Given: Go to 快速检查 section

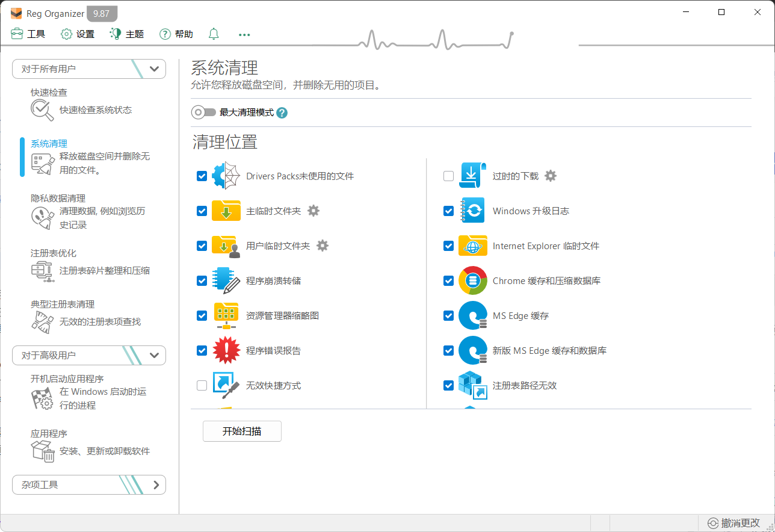Looking at the screenshot, I should pyautogui.click(x=49, y=93).
